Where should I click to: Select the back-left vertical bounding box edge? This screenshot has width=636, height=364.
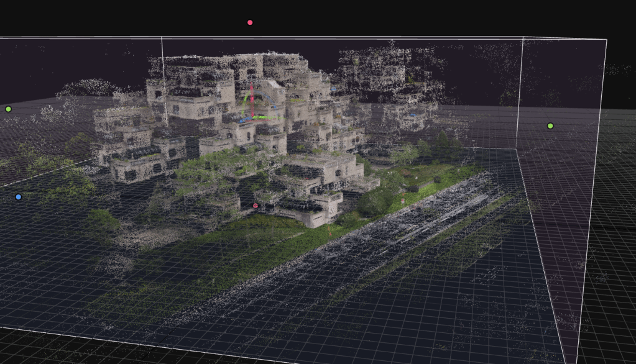tap(162, 68)
